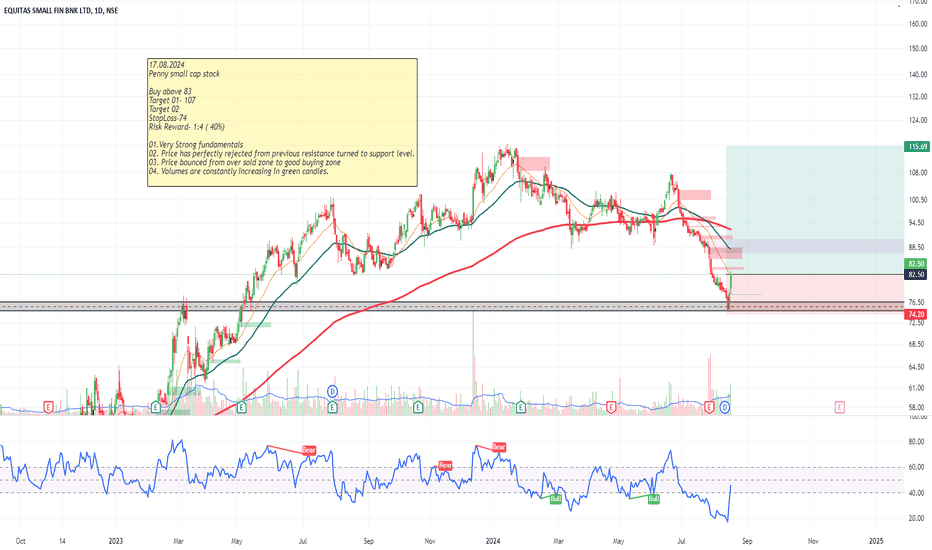Click the 'Target 01- 107' note line
Viewport: 932px width, 550px height.
point(172,100)
